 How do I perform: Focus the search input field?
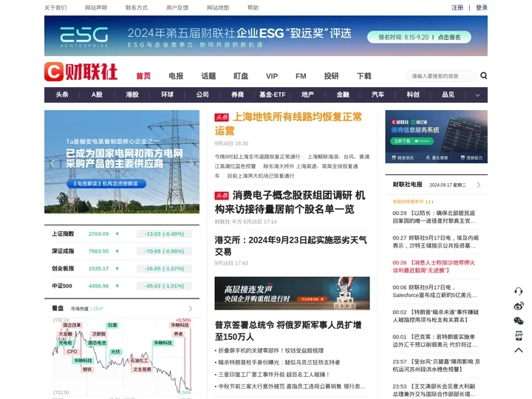coord(440,76)
